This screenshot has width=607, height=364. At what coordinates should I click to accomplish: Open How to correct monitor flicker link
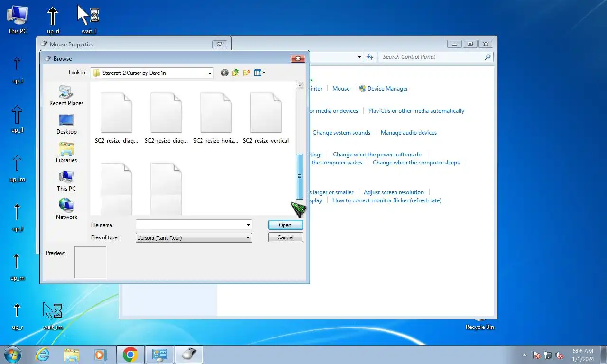click(x=387, y=200)
